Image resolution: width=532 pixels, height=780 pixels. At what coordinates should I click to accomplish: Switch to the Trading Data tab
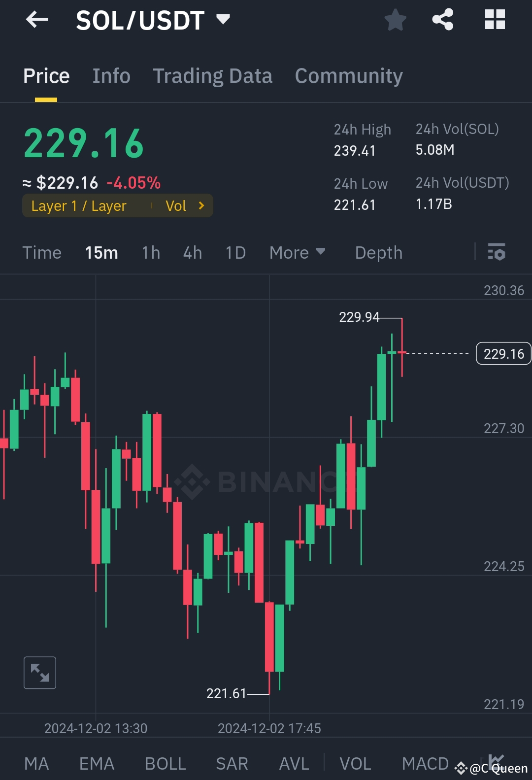[212, 75]
